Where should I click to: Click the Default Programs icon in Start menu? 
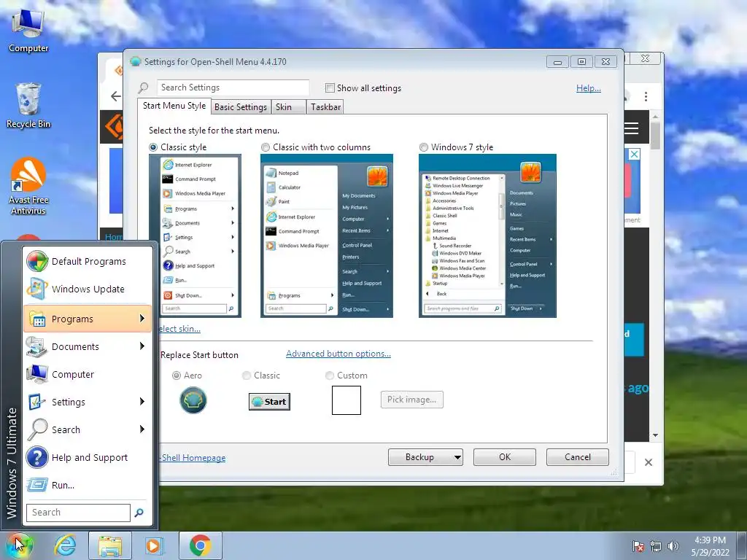(x=37, y=262)
